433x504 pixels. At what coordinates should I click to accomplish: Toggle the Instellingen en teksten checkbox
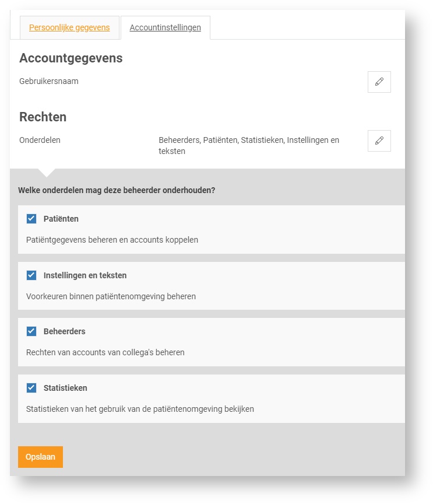pyautogui.click(x=31, y=275)
